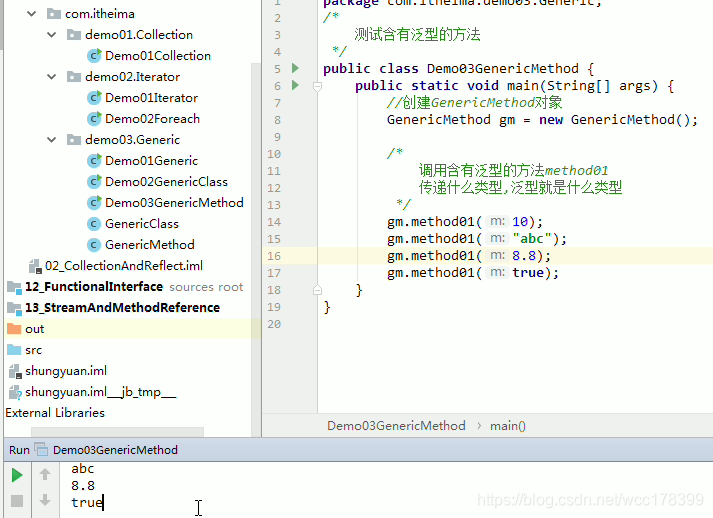
Task: Open Demo02Foreach class file
Action: [x=152, y=119]
